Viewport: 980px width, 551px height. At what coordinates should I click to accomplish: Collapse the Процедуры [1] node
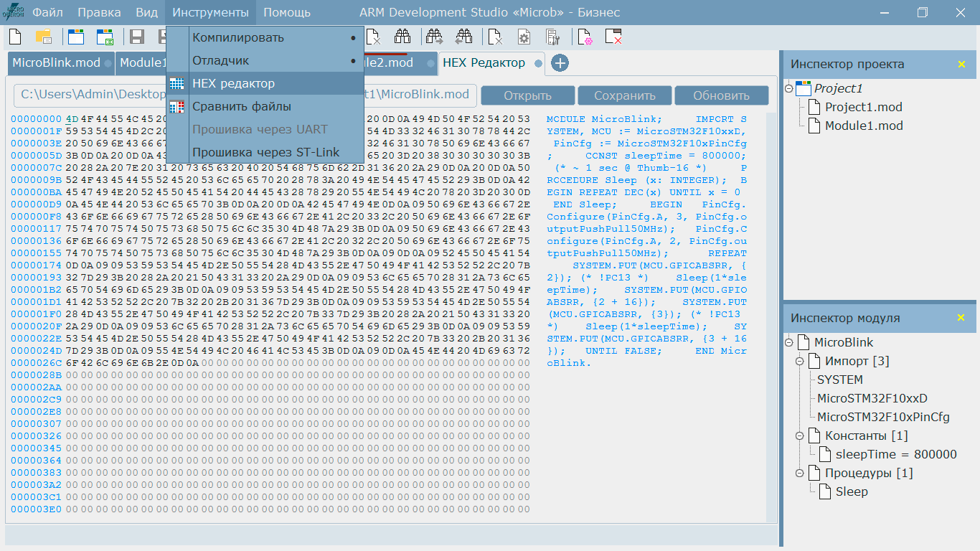(x=800, y=473)
